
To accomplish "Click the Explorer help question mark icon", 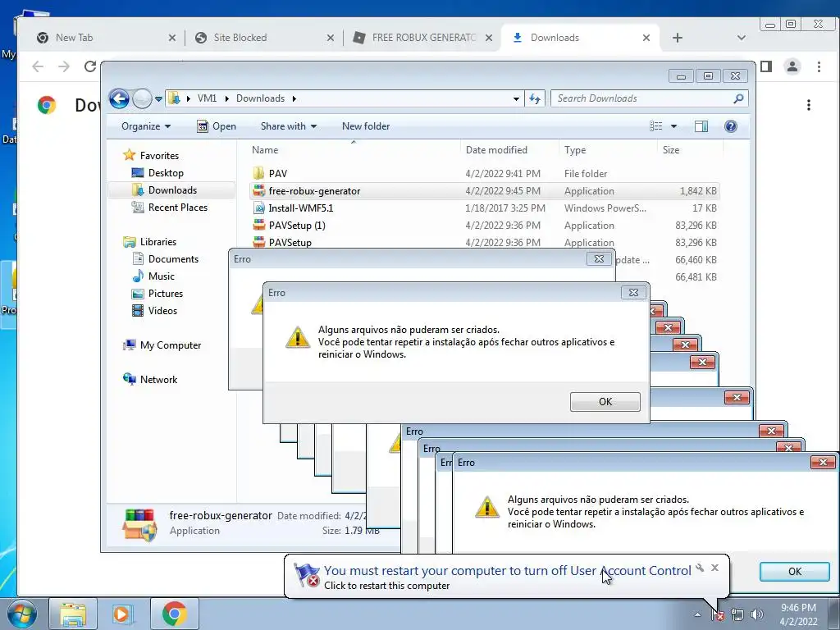I will click(x=731, y=126).
